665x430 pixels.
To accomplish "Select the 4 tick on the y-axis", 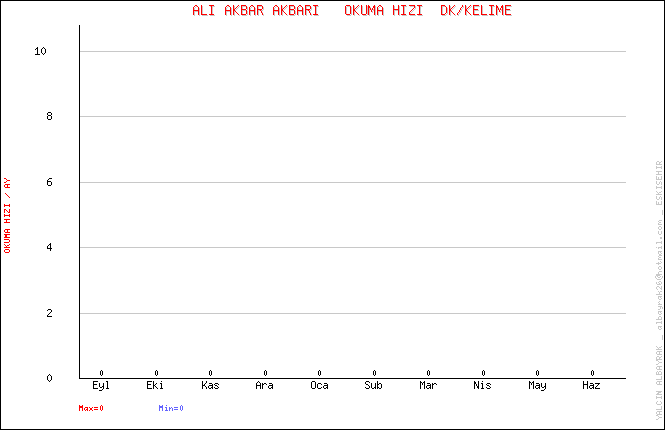I will pos(47,247).
